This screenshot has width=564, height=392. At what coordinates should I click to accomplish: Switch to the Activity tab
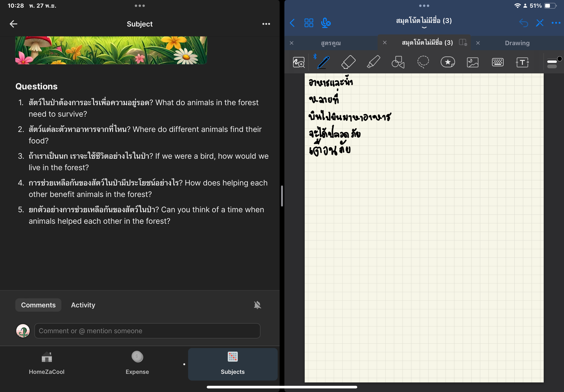click(x=83, y=305)
